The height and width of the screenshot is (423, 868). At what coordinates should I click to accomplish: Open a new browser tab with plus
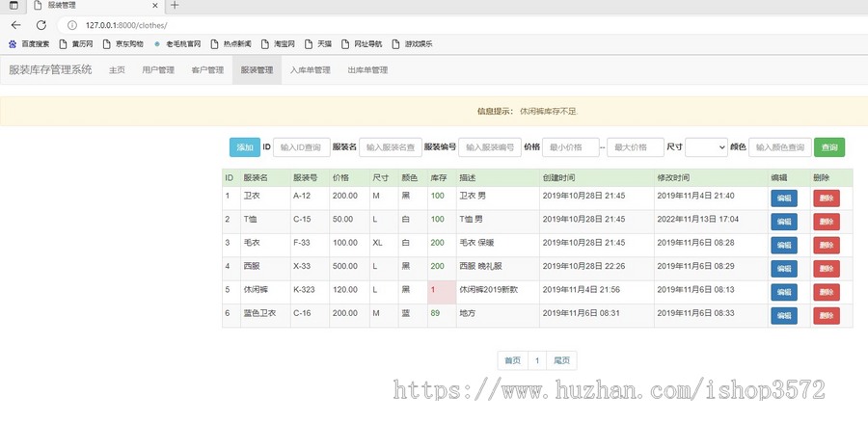175,6
